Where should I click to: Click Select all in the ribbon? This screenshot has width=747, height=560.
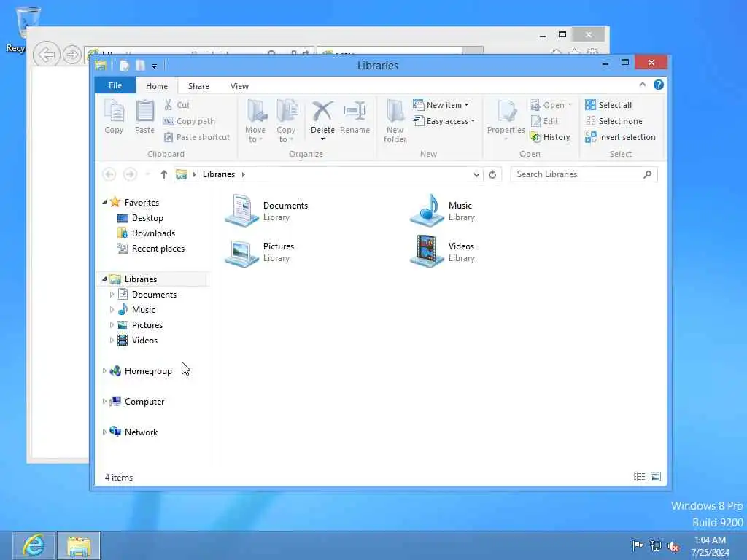(608, 105)
